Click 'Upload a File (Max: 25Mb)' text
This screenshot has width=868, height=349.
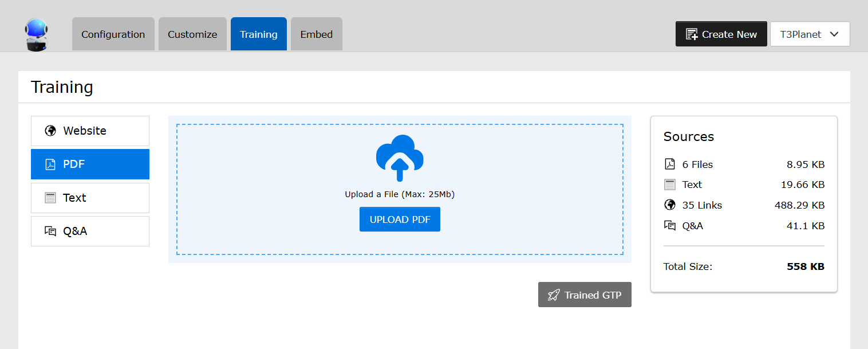coord(400,194)
